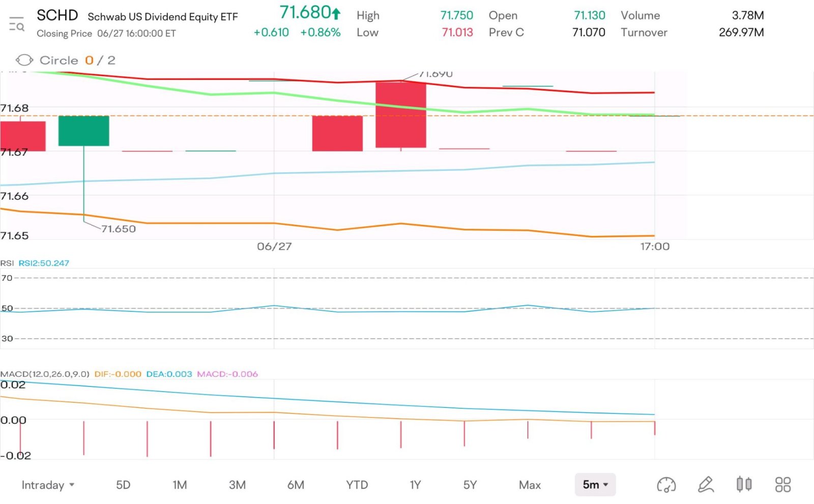
Task: Switch to the 5Y range tab
Action: click(x=470, y=485)
